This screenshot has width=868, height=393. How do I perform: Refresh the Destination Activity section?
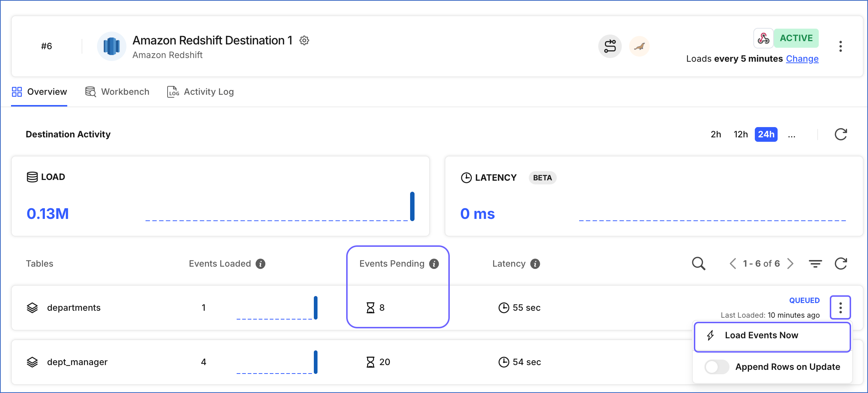[x=841, y=134]
